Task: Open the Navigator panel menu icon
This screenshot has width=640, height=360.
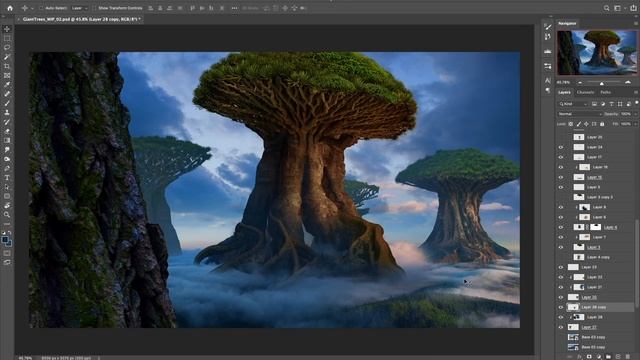Action: tap(636, 24)
